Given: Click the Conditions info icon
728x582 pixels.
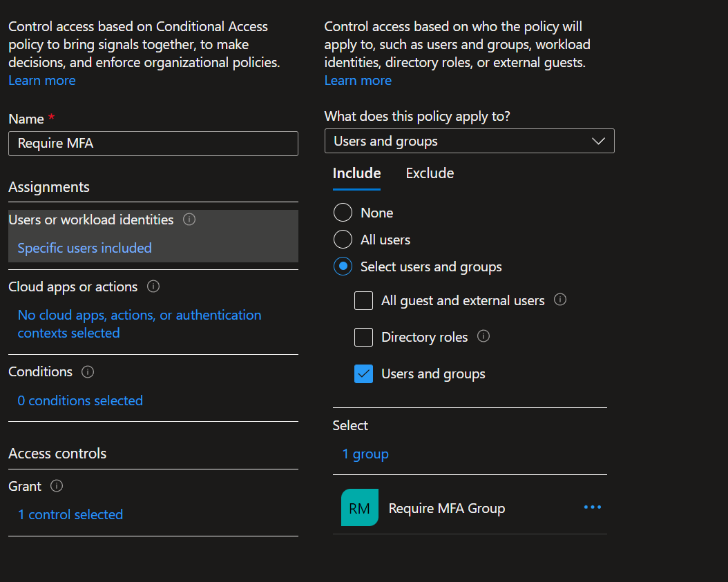Looking at the screenshot, I should tap(88, 372).
